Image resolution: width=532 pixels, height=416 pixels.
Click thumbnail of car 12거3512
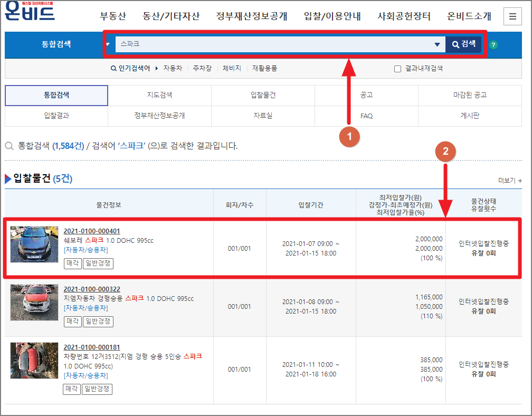tap(34, 361)
